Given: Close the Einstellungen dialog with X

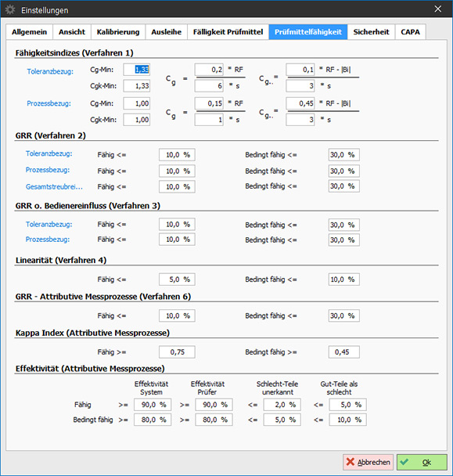Looking at the screenshot, I should point(438,9).
